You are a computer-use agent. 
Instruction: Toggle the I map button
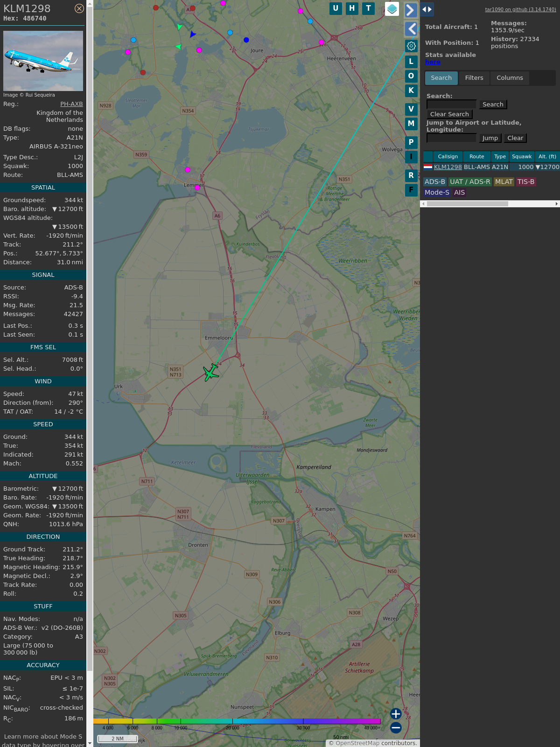point(411,157)
